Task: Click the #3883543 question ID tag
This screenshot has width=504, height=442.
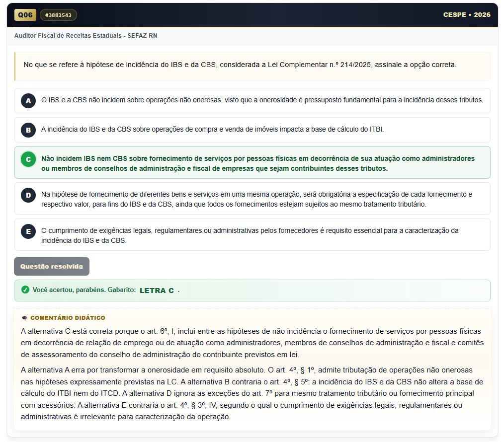Action: pyautogui.click(x=58, y=15)
